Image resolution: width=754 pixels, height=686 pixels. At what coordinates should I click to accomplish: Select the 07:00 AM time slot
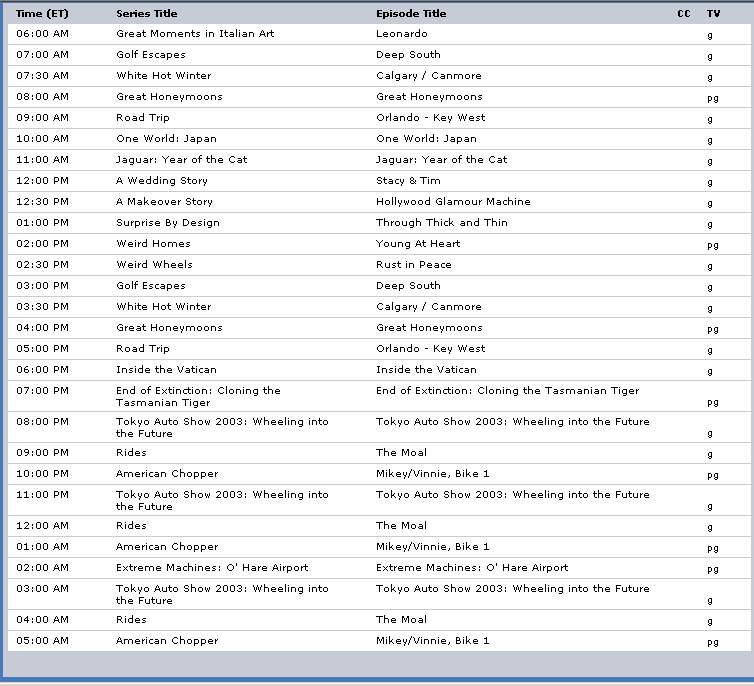point(42,55)
